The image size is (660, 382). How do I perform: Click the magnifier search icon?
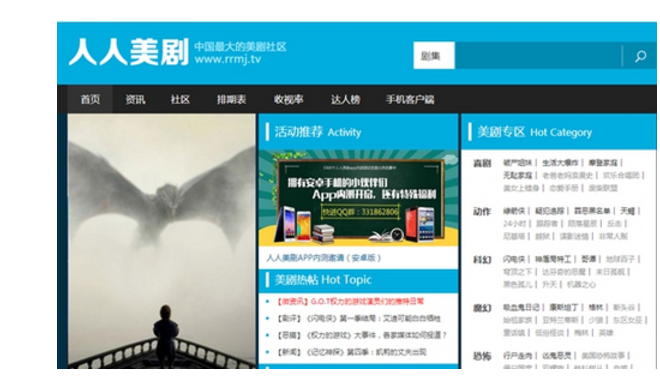coord(640,56)
